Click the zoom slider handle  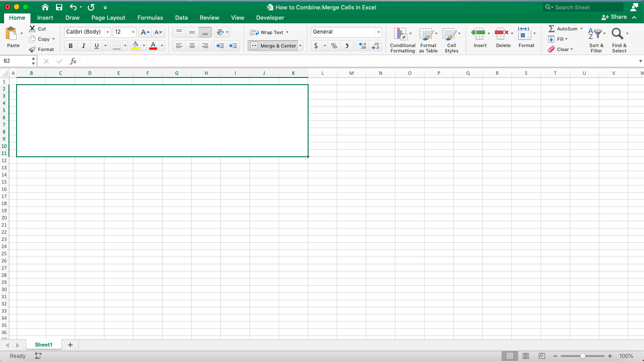(583, 356)
